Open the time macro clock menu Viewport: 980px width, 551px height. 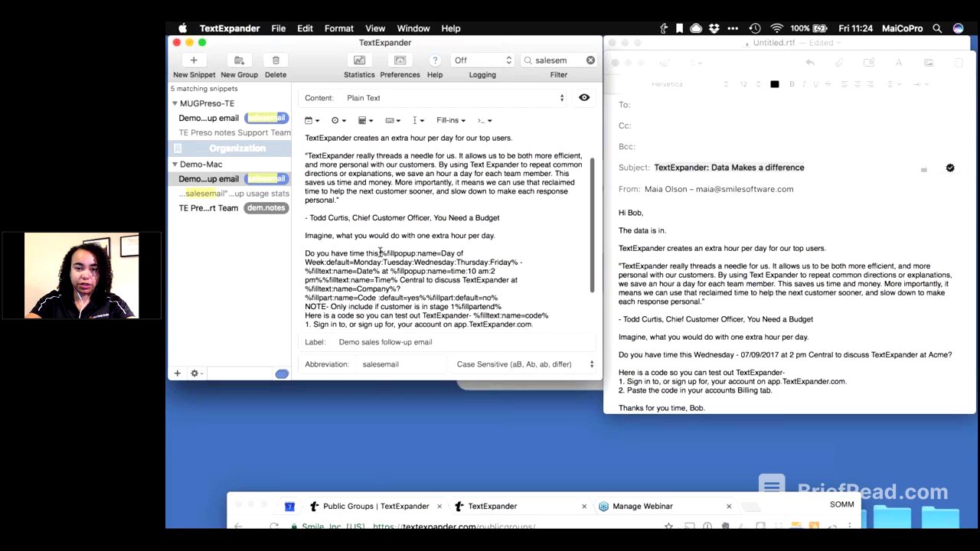click(x=338, y=120)
